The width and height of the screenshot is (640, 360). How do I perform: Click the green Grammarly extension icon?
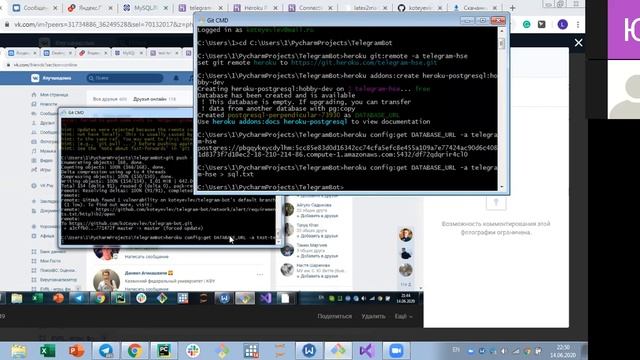(x=527, y=24)
